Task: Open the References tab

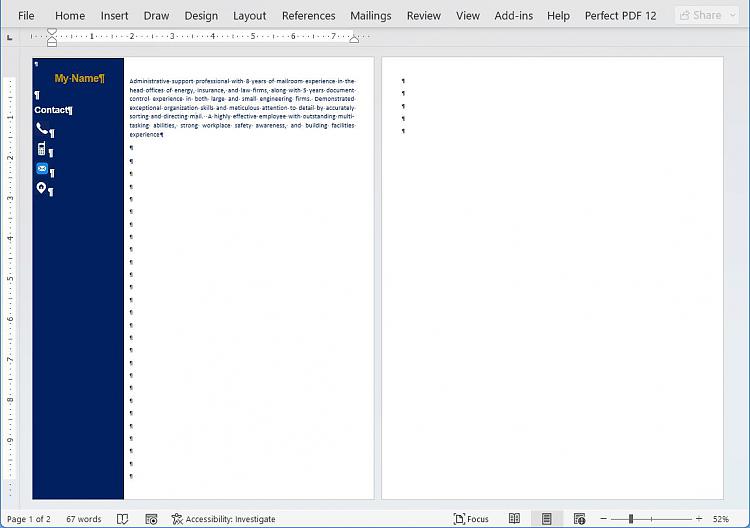Action: click(309, 16)
